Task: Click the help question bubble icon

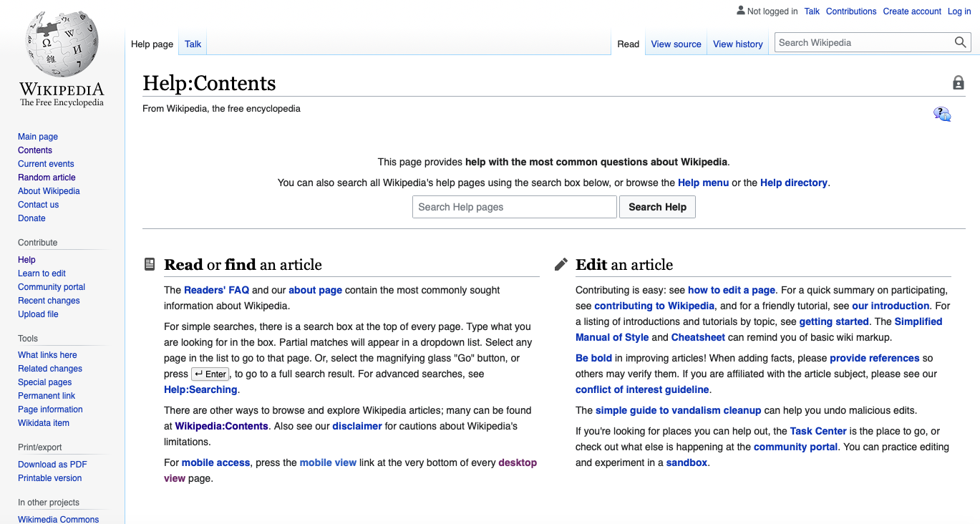Action: click(942, 114)
